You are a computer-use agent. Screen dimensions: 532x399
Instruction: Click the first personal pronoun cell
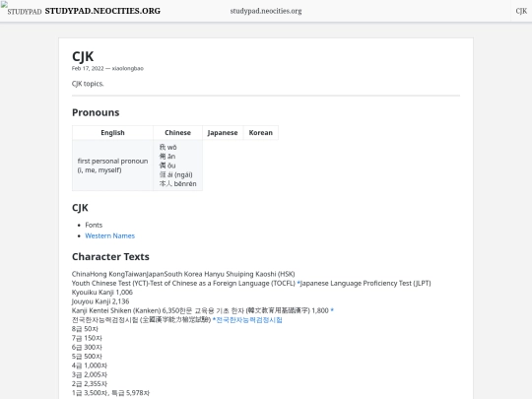point(112,166)
